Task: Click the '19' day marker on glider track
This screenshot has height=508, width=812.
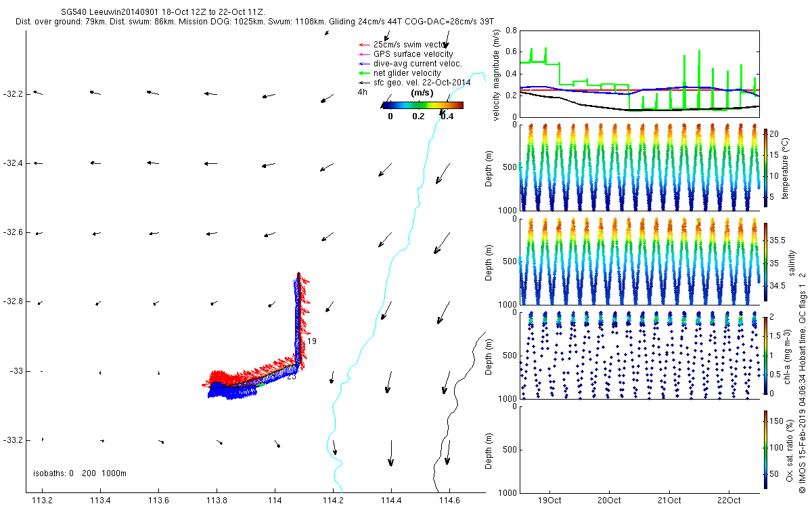Action: pos(312,341)
